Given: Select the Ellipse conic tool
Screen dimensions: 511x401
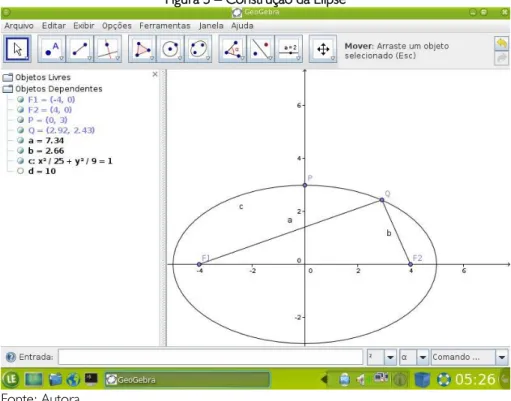Looking at the screenshot, I should (198, 49).
